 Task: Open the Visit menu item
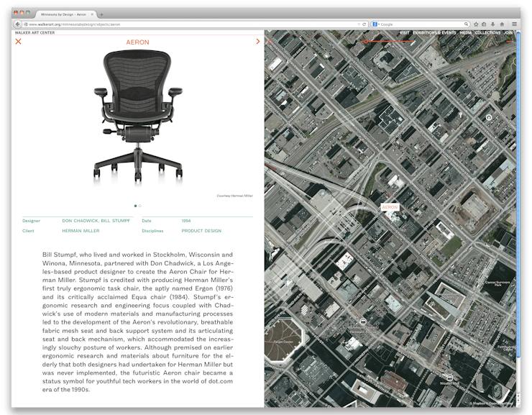404,32
